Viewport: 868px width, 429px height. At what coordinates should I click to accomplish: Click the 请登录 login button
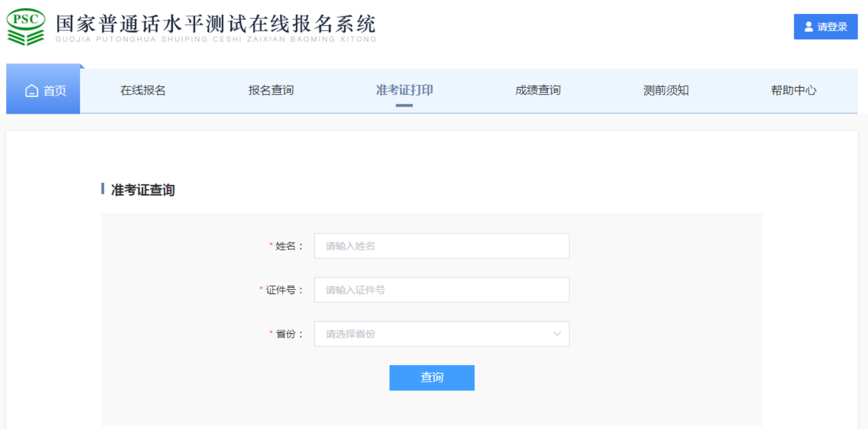point(825,27)
